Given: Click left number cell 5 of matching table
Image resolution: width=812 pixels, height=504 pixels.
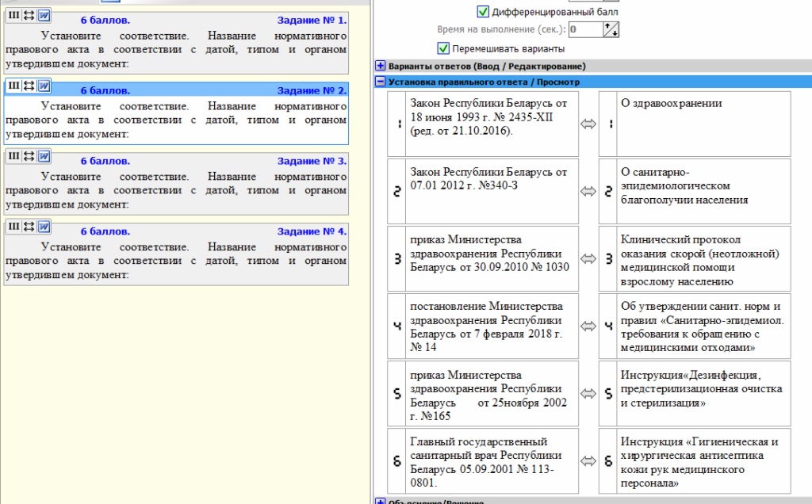Looking at the screenshot, I should tap(396, 394).
